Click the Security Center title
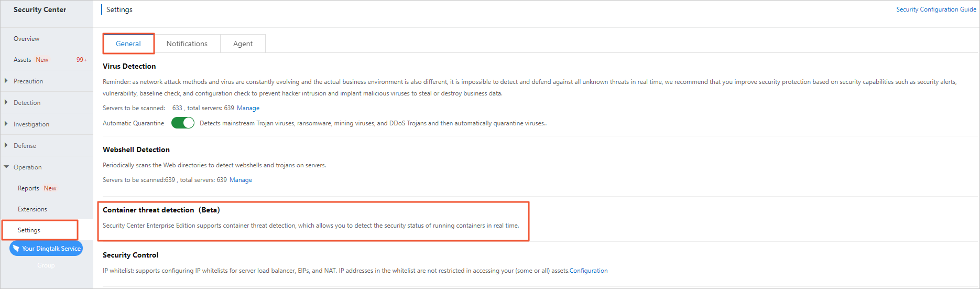The width and height of the screenshot is (980, 289). (x=40, y=9)
